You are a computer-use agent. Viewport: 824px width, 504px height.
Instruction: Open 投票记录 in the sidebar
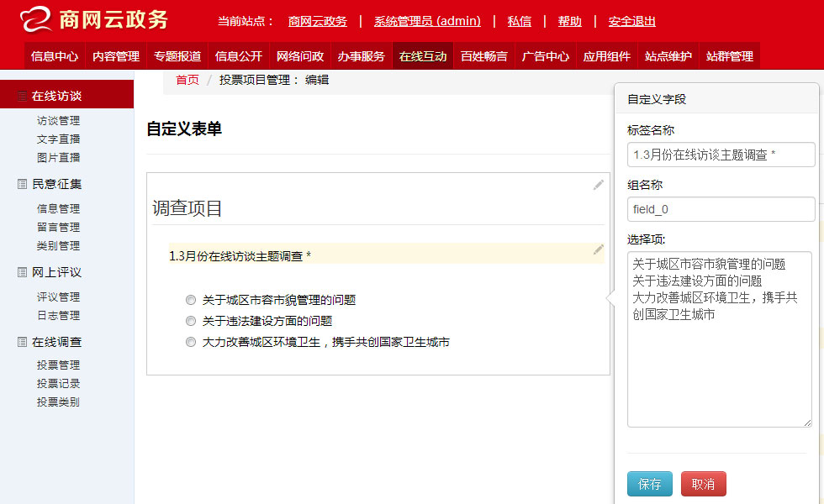point(58,384)
